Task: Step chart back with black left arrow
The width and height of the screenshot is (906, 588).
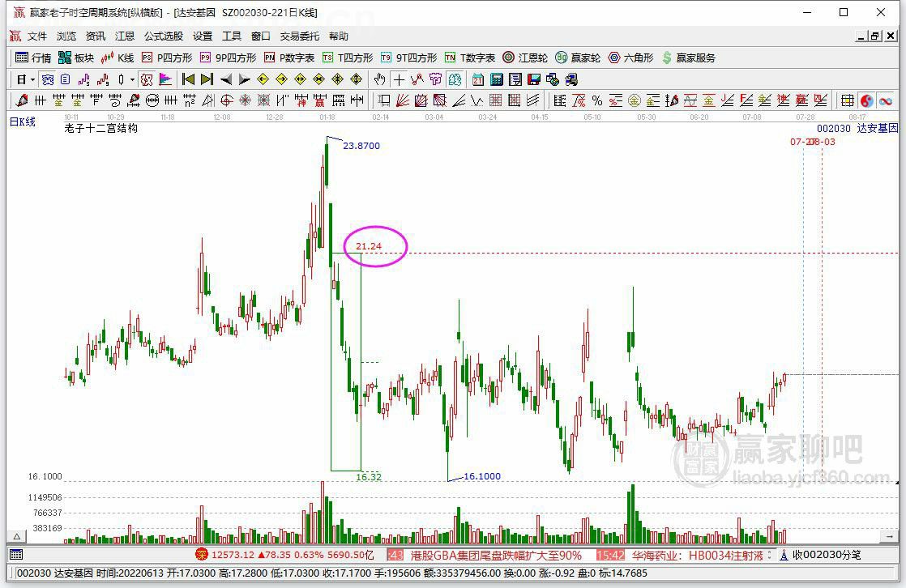Action: coord(226,79)
